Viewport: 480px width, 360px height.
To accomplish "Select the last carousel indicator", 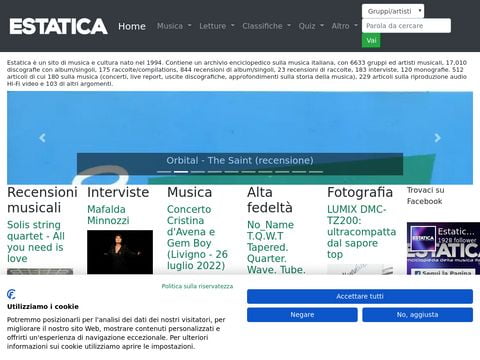I will pos(316,172).
